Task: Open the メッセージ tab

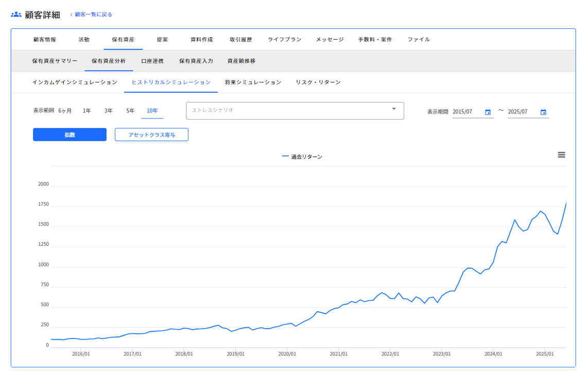Action: point(330,39)
